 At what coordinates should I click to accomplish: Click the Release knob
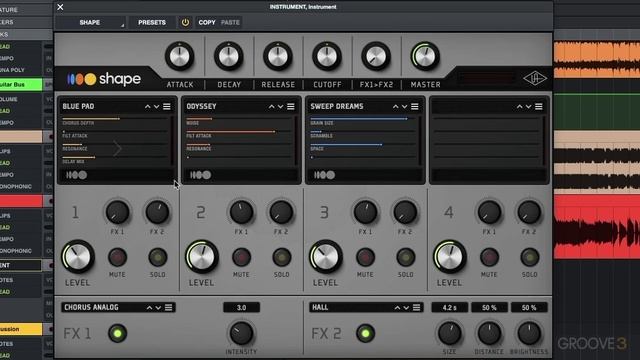(x=278, y=56)
